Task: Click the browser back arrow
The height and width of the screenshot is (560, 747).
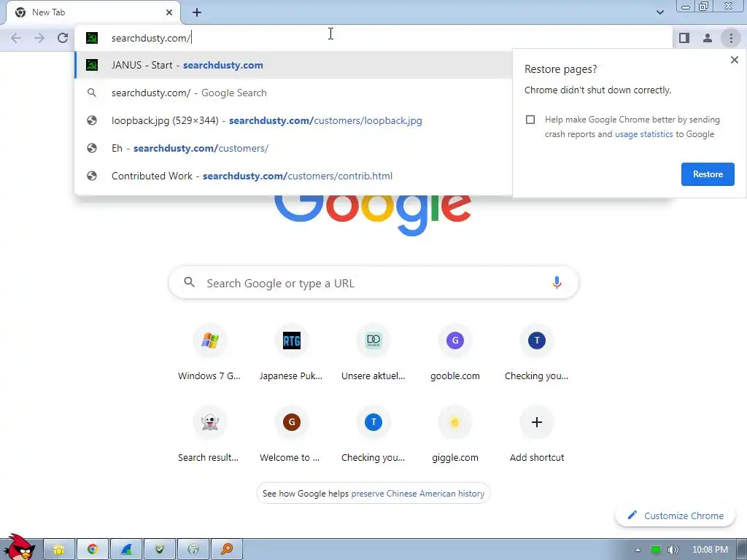Action: tap(16, 38)
